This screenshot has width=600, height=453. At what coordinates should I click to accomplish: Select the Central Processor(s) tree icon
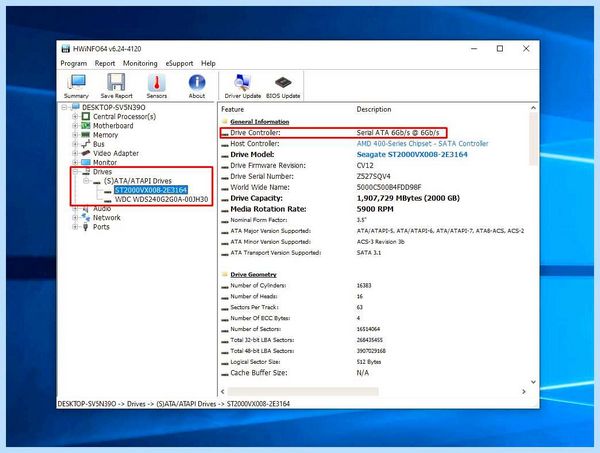pos(86,116)
